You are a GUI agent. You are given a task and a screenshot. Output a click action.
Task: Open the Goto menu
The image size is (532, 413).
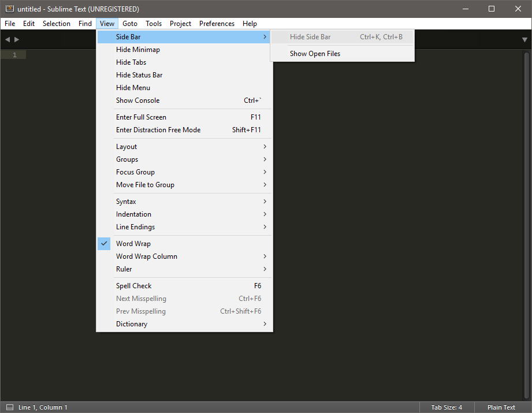pyautogui.click(x=130, y=24)
